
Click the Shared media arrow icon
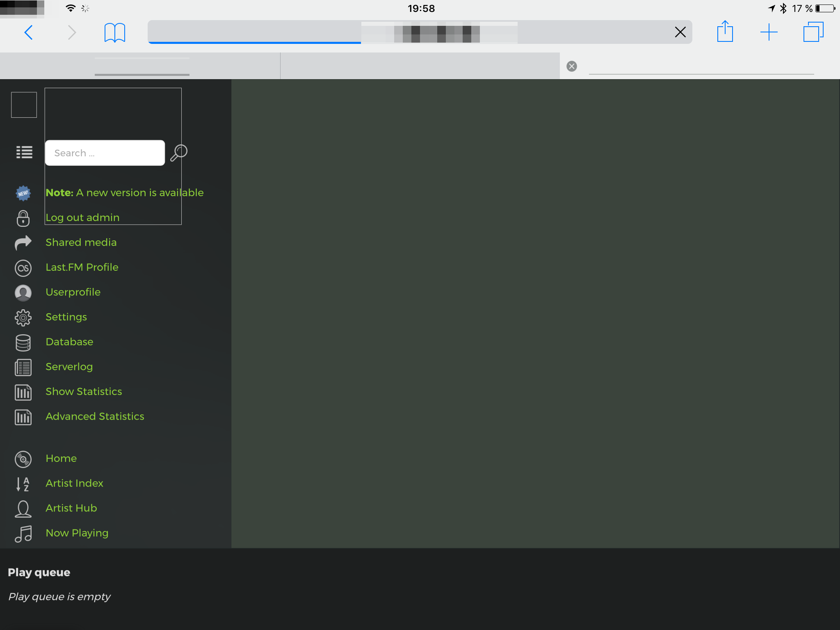23,243
